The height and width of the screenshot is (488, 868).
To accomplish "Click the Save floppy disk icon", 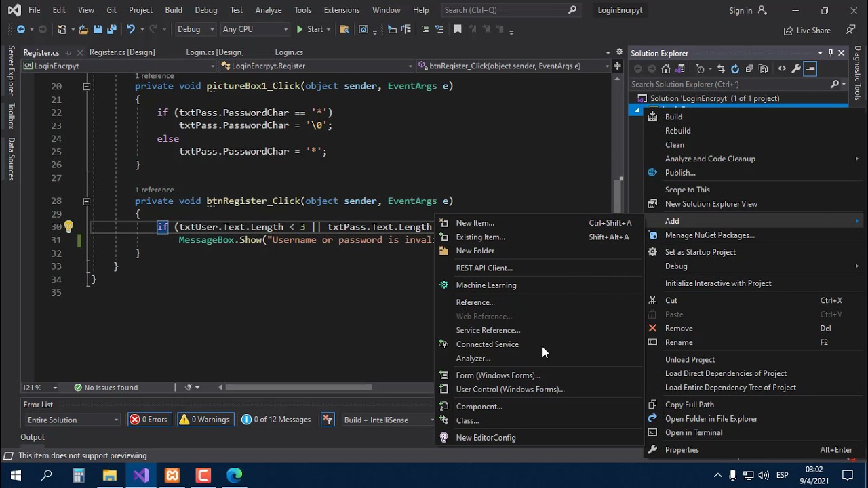I will (x=98, y=29).
